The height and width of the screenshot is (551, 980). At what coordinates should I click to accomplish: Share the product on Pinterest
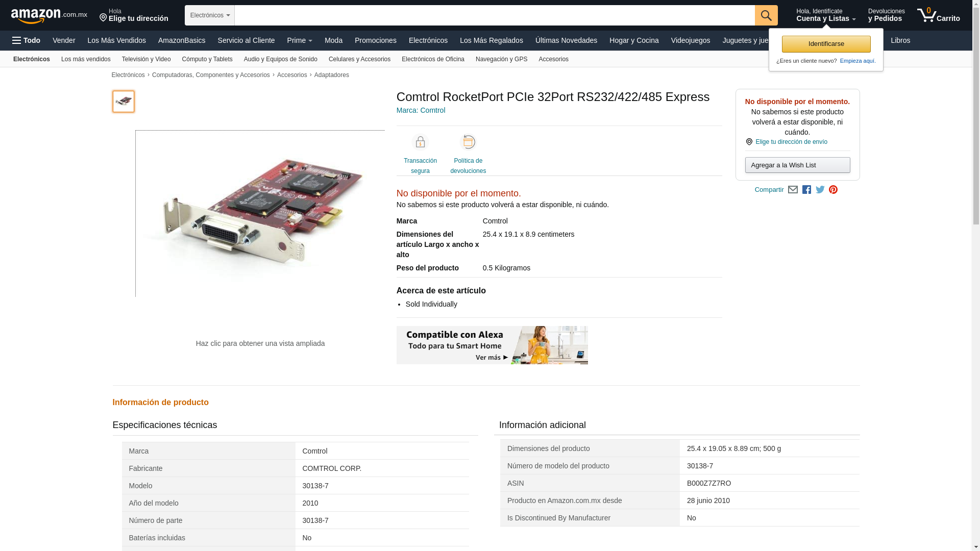coord(833,190)
